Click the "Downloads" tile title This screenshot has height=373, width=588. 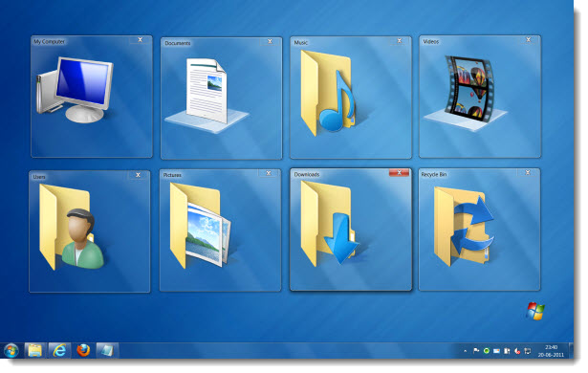(307, 174)
